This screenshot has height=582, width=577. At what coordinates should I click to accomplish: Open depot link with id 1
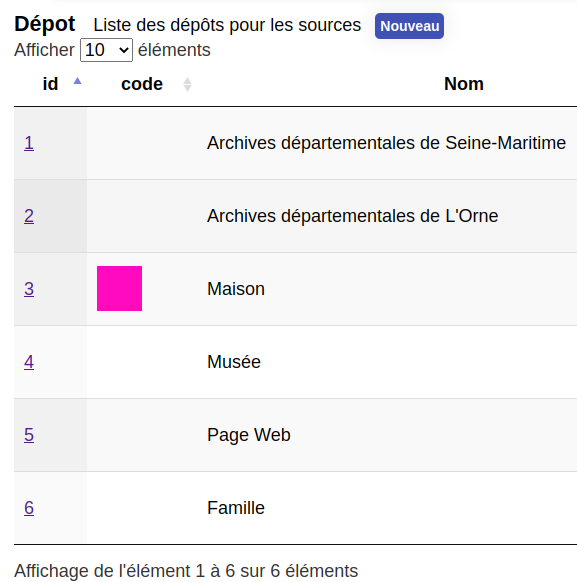pyautogui.click(x=29, y=143)
